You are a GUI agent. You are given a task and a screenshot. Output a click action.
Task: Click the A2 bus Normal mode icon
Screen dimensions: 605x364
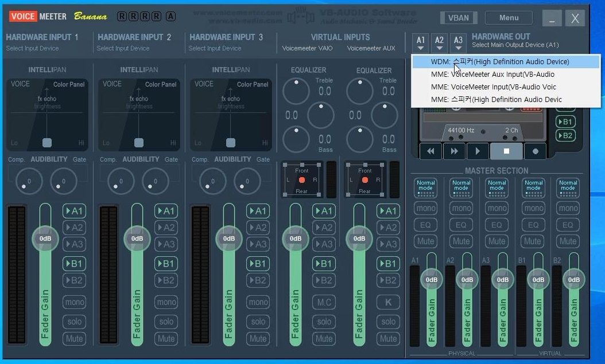pyautogui.click(x=461, y=187)
